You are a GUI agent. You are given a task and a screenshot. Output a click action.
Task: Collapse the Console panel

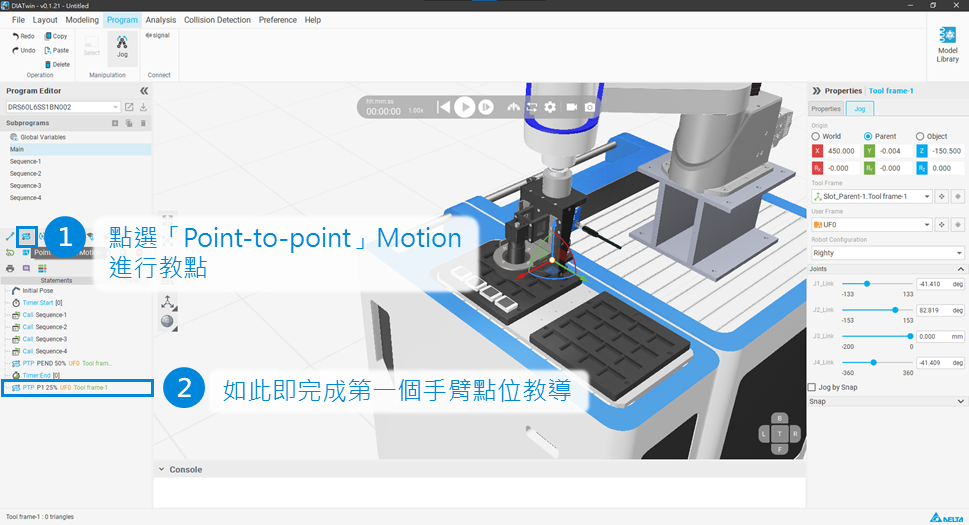(161, 469)
